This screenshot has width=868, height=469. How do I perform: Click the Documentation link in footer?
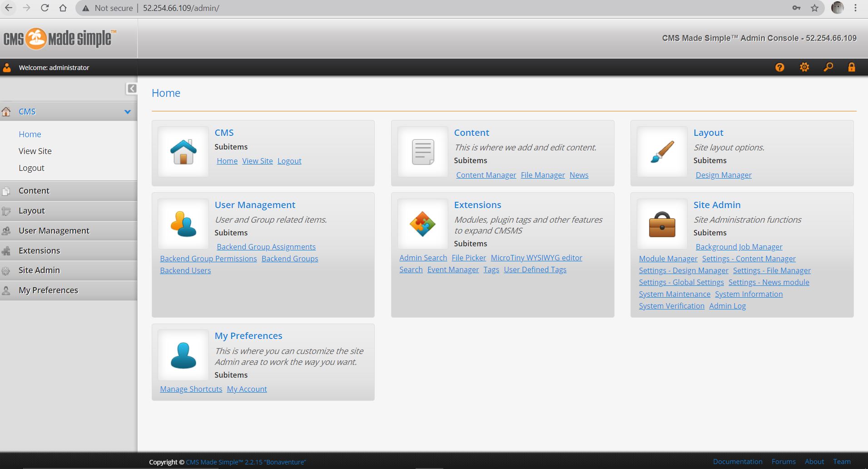coord(737,461)
